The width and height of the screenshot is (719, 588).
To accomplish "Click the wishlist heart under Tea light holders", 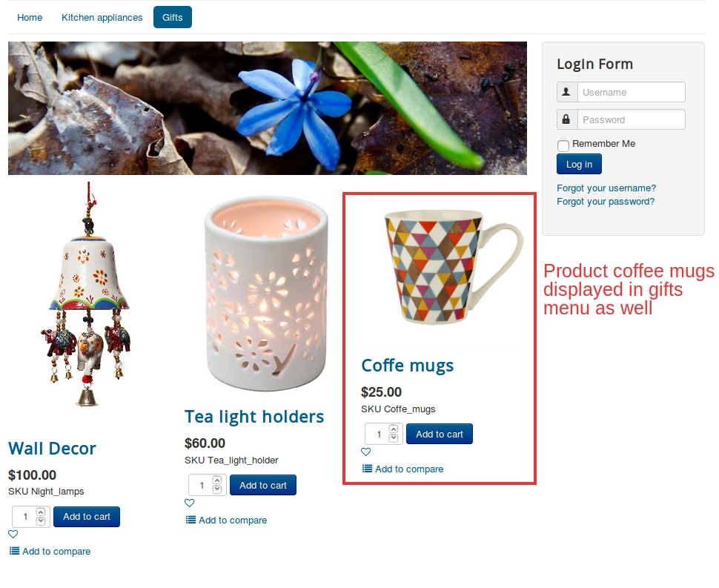I will [189, 503].
